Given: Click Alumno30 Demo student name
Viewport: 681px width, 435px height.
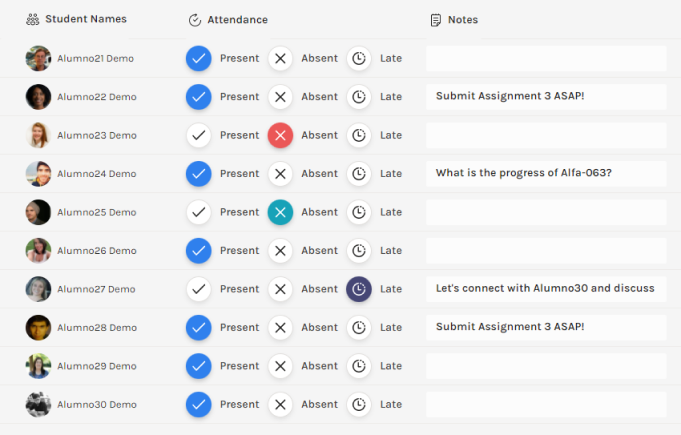Looking at the screenshot, I should [96, 405].
